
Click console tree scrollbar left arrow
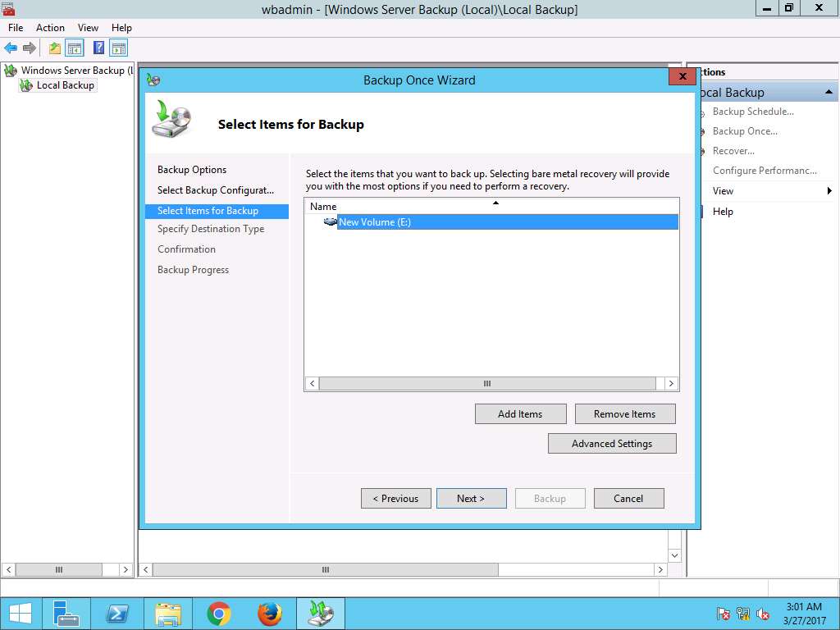pyautogui.click(x=8, y=569)
